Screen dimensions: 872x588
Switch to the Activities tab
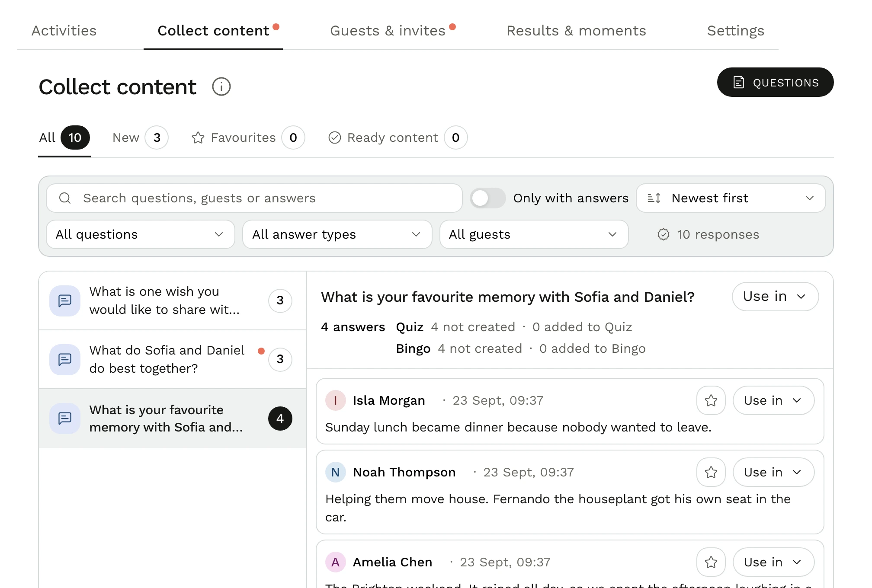pos(64,31)
